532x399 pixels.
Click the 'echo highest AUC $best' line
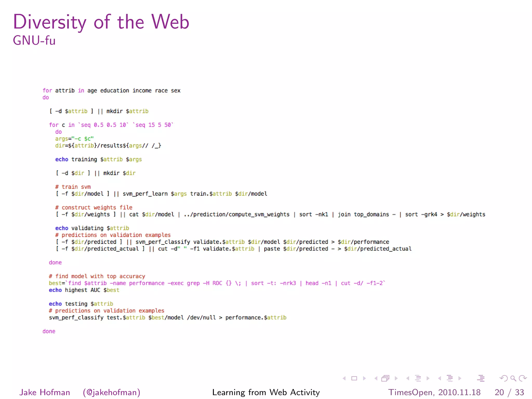pos(84,290)
